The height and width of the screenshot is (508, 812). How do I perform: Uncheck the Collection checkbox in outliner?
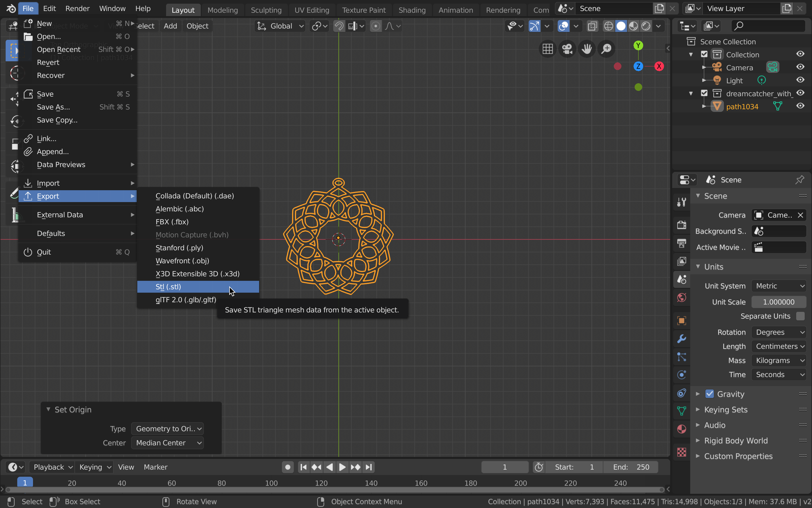(x=704, y=54)
